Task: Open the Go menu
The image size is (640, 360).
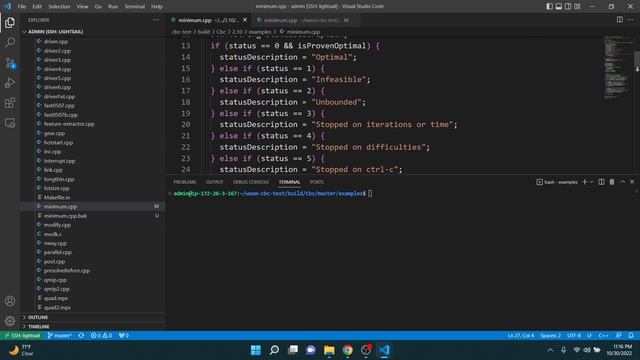Action: 98,7
